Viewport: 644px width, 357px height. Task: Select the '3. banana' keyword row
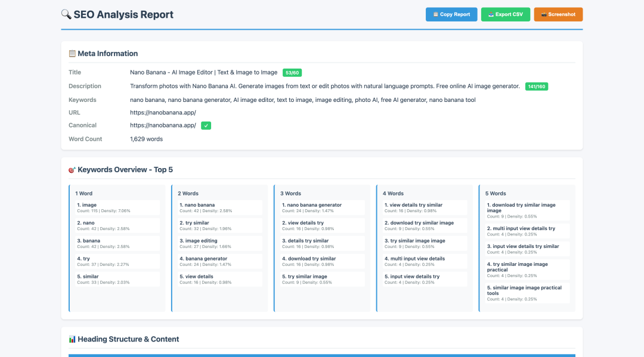(x=117, y=243)
